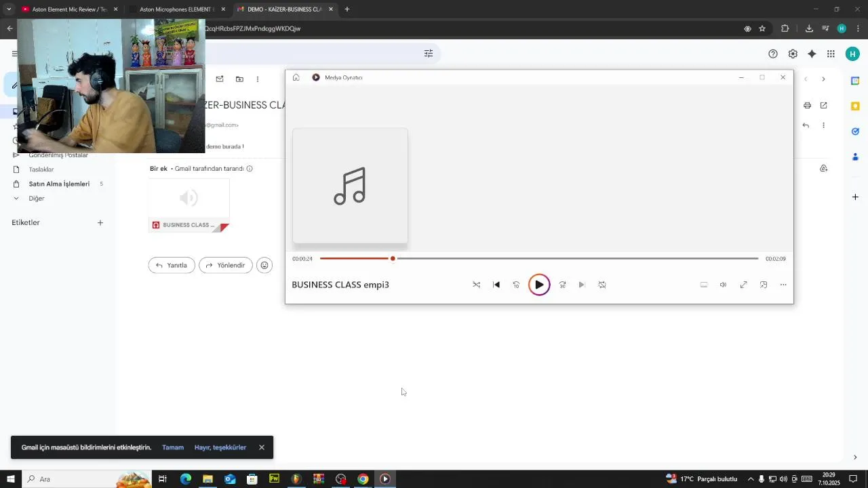Add an emoji reaction to the email
The image size is (868, 488).
click(264, 265)
